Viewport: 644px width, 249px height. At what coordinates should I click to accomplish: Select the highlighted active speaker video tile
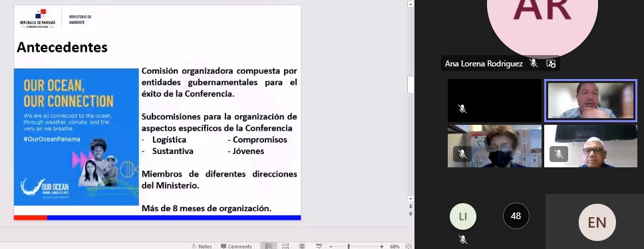tap(591, 100)
